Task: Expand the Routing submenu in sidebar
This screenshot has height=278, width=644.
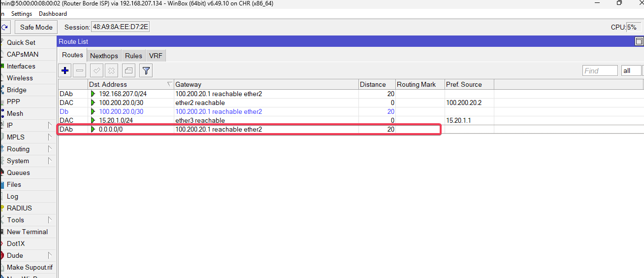Action: pos(29,149)
